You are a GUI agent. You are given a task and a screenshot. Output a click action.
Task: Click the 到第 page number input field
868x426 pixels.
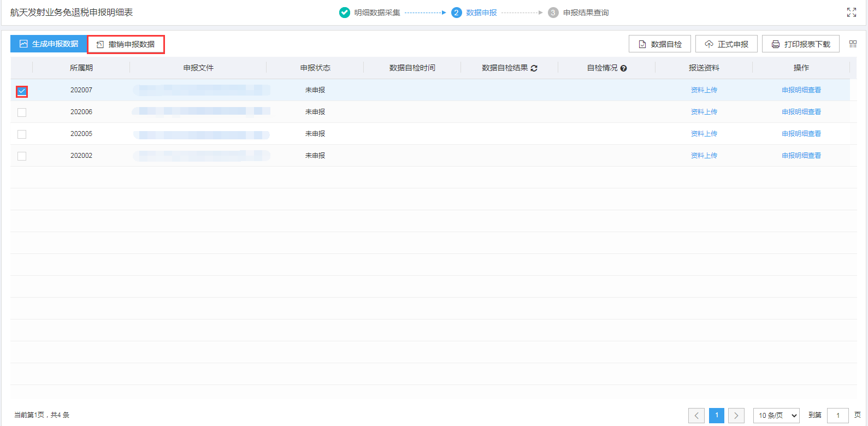(838, 416)
